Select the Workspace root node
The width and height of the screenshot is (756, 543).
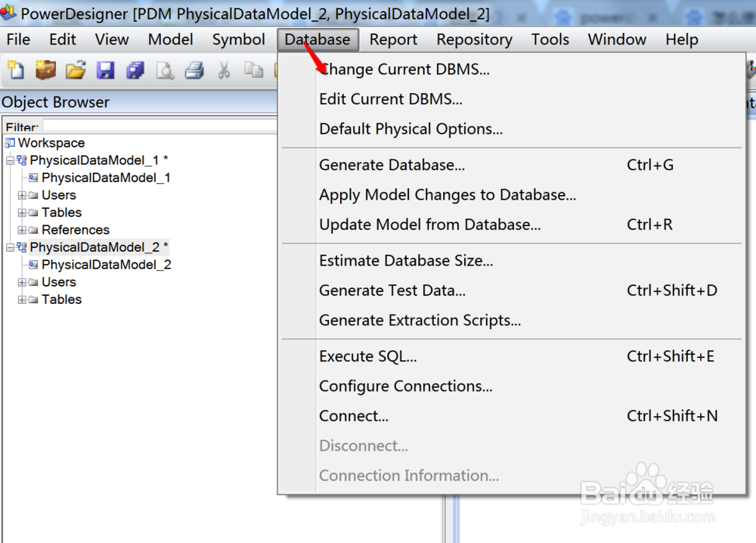(51, 143)
